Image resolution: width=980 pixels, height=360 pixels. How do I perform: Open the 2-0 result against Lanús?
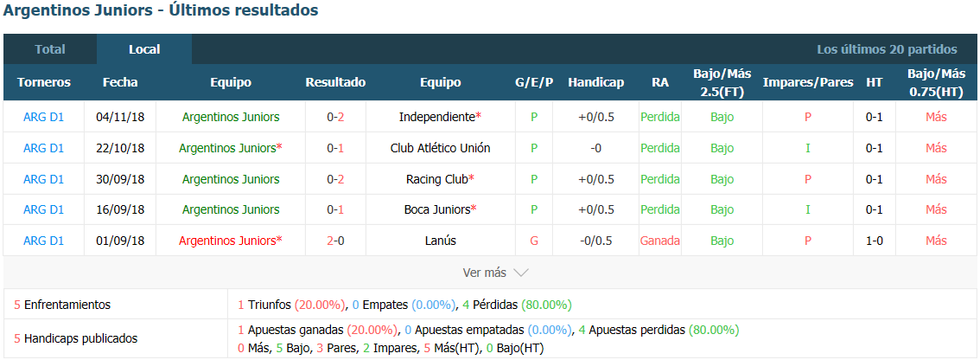335,241
